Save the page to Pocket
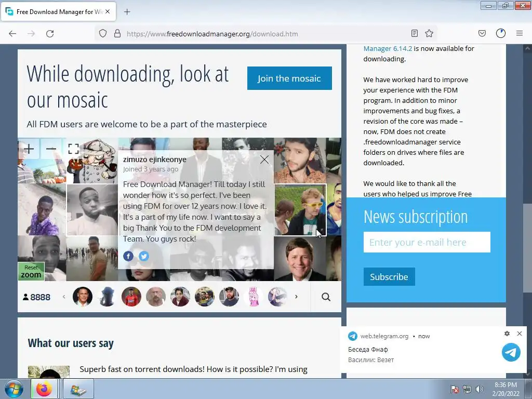Screen dimensions: 532x399 (482, 33)
